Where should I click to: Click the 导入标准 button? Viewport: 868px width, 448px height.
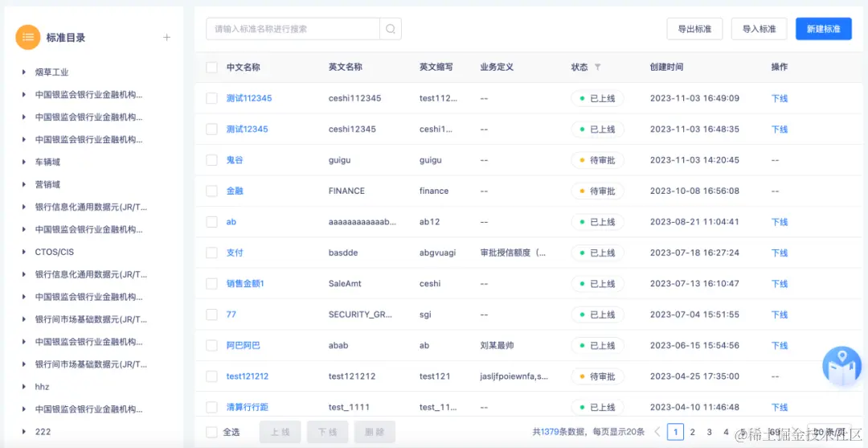759,29
